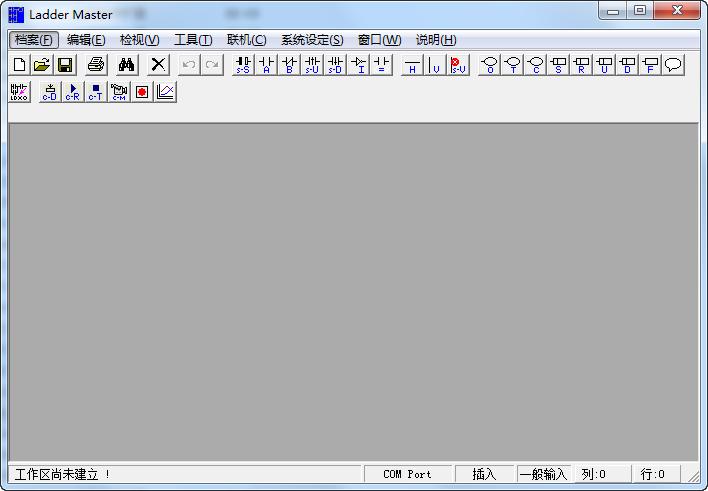Open the 系统设定(S) menu
Viewport: 708px width, 491px height.
click(x=312, y=40)
